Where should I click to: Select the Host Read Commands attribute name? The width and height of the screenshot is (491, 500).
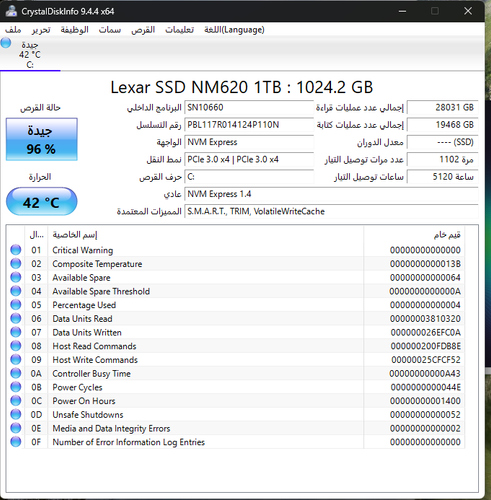click(94, 346)
